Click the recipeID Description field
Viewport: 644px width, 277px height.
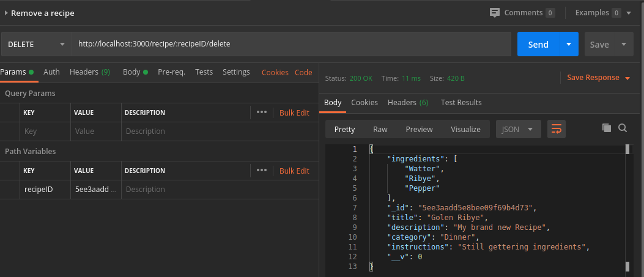coord(220,189)
